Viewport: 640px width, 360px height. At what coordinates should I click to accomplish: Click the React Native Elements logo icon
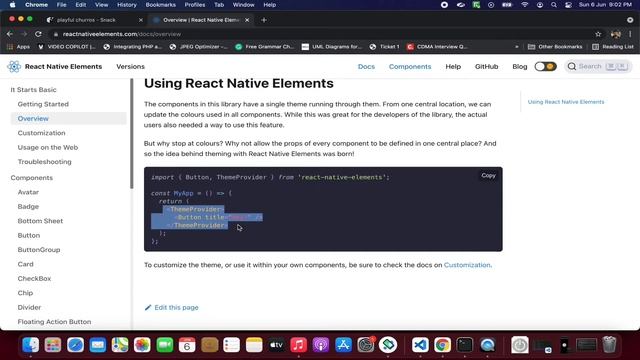pyautogui.click(x=14, y=66)
